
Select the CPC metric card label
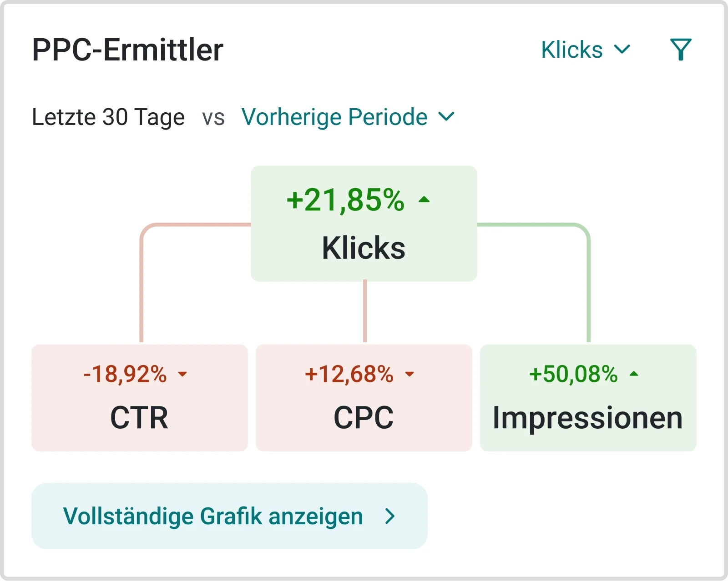[x=364, y=417]
